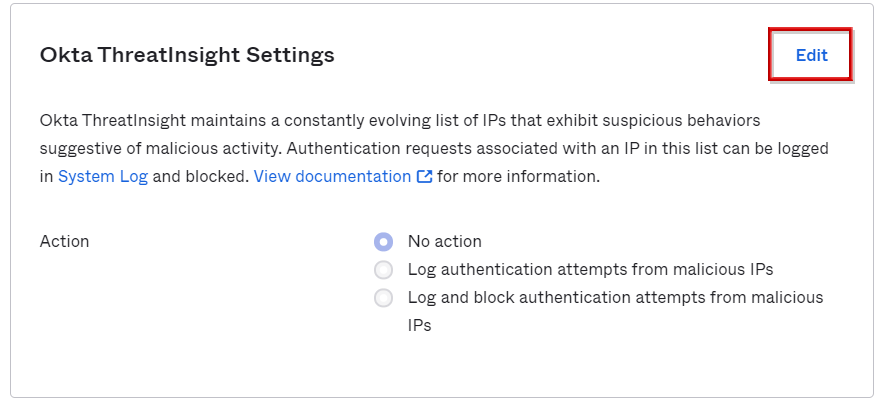Click the external link icon beside View documentation

425,176
